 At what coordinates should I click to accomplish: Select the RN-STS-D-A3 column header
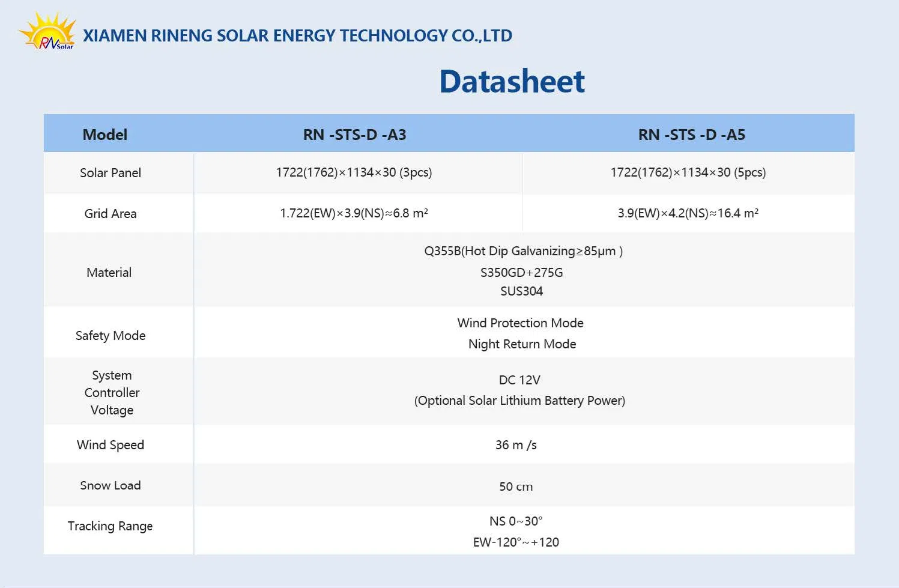354,135
